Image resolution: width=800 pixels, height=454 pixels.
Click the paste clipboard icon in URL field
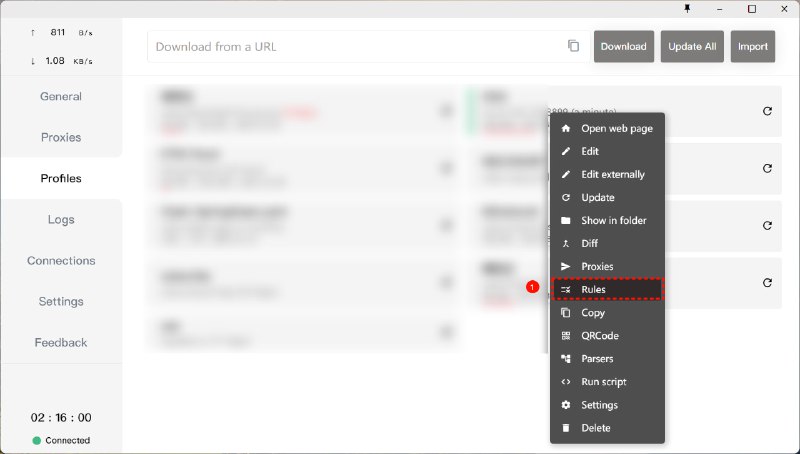click(x=573, y=46)
